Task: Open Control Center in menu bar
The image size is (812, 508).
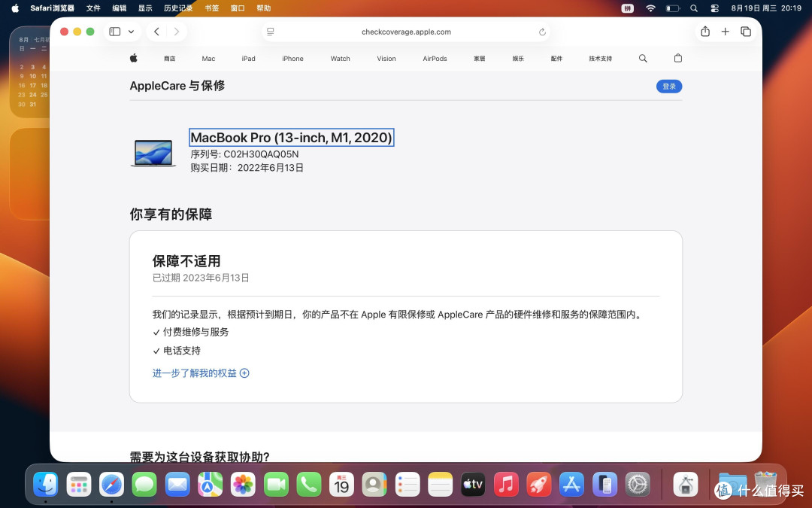Action: (715, 8)
